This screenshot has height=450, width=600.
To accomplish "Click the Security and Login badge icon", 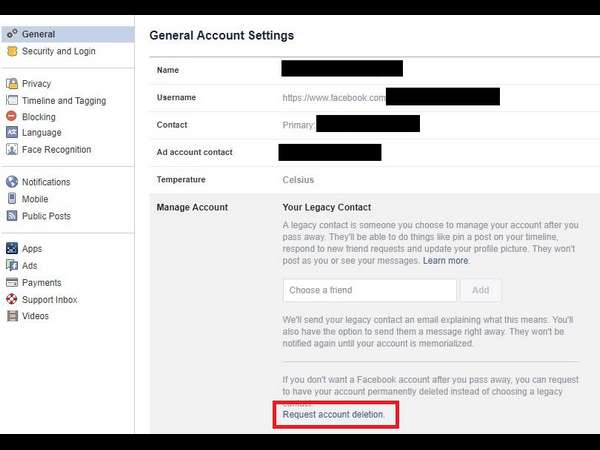I will pos(12,51).
